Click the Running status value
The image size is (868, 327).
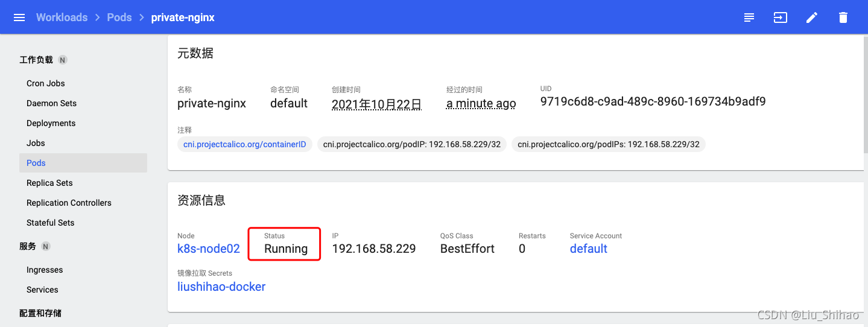pyautogui.click(x=286, y=249)
